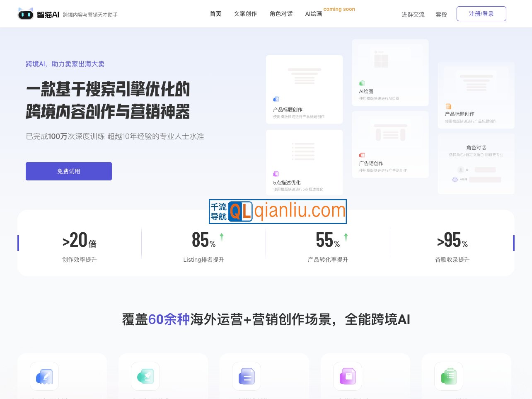532x399 pixels.
Task: Click the AI助理 avatar in 角色对话 card
Action: pyautogui.click(x=455, y=179)
